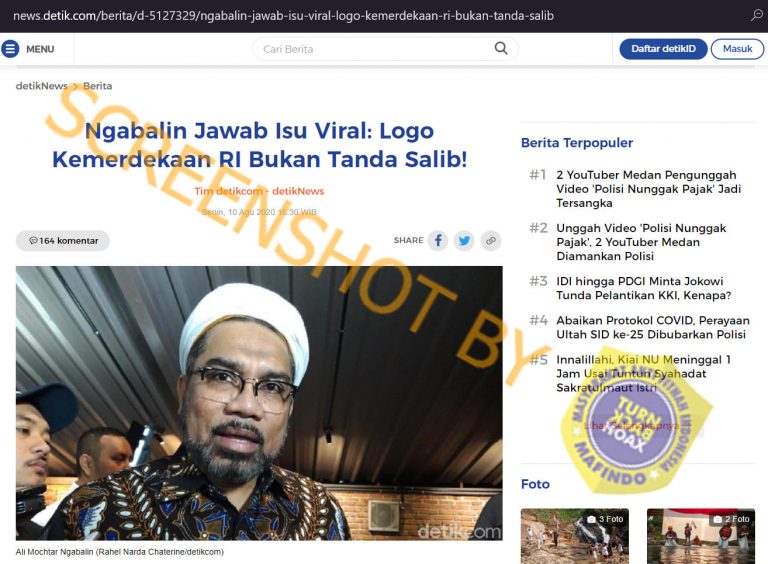This screenshot has width=768, height=564.
Task: Open the 2 Foto gallery thumbnail
Action: tap(701, 536)
